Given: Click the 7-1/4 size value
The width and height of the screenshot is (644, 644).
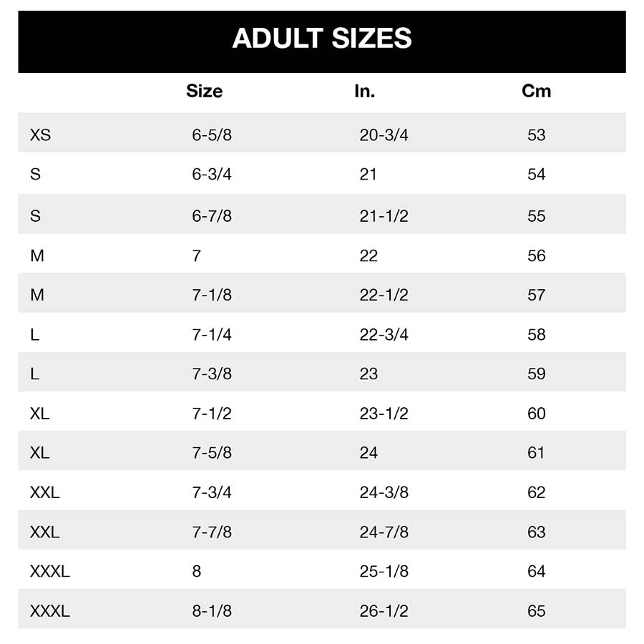Looking at the screenshot, I should pos(212,334).
